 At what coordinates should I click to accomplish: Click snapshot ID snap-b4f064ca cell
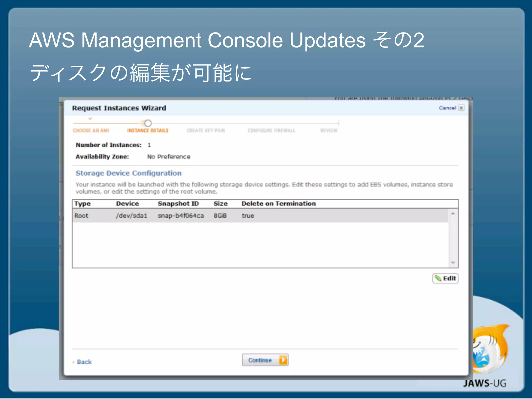pos(181,216)
